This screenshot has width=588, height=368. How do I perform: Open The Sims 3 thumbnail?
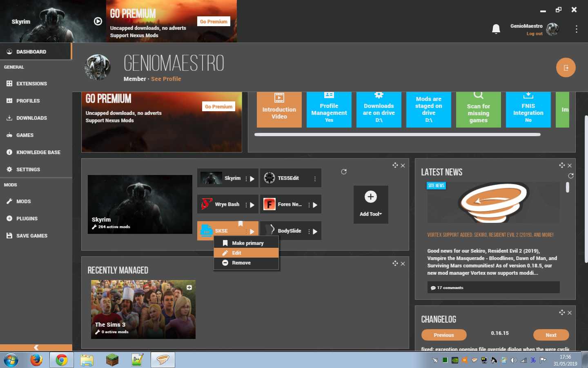tap(143, 310)
